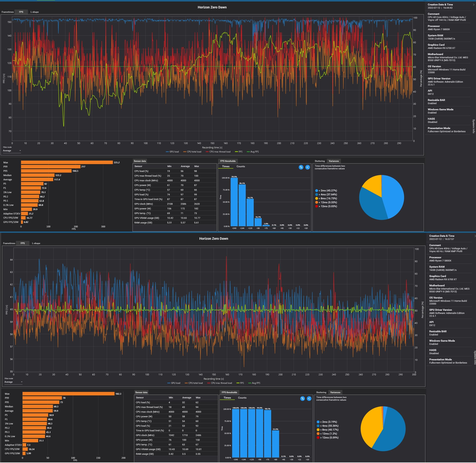This screenshot has width=476, height=463.
Task: Click Sensor data tab in 16:44 report
Action: click(140, 161)
